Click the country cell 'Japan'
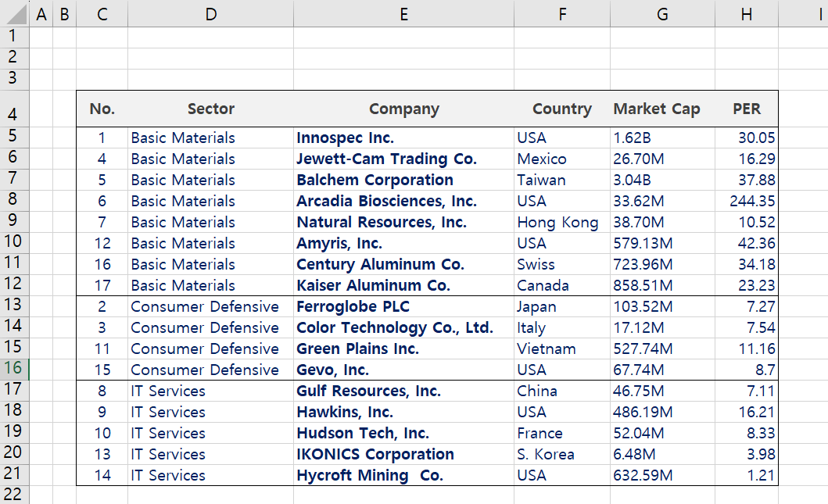Screen dimensions: 828x504 562,306
